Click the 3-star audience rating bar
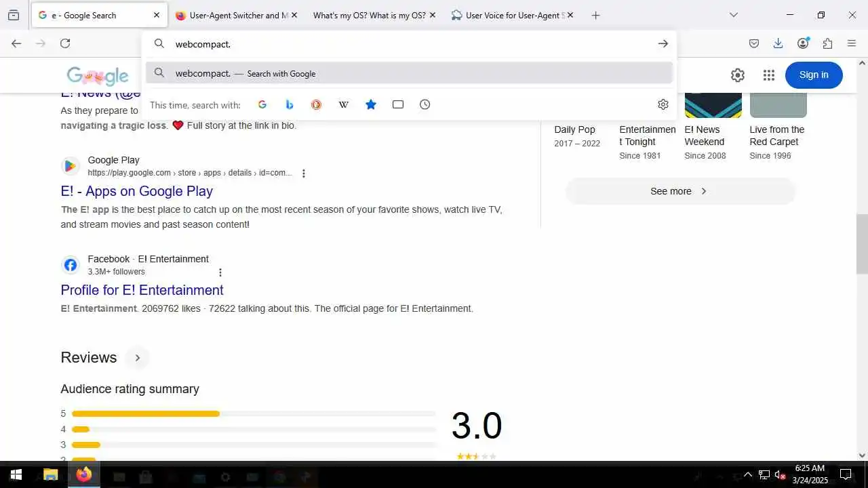 254,445
